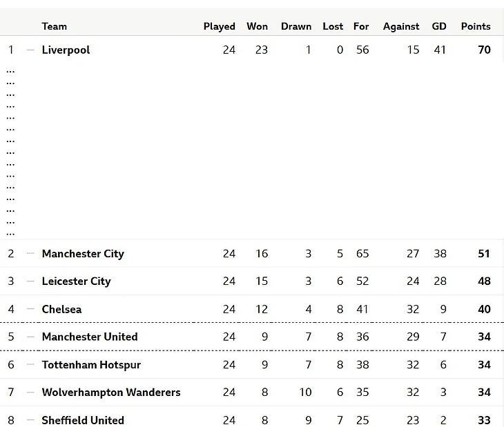Click the Played column header
This screenshot has width=504, height=427.
219,26
